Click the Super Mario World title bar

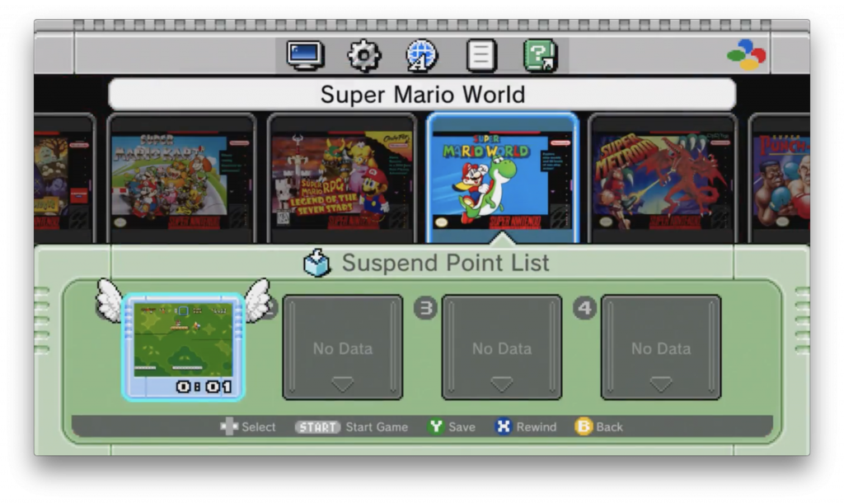(x=422, y=95)
